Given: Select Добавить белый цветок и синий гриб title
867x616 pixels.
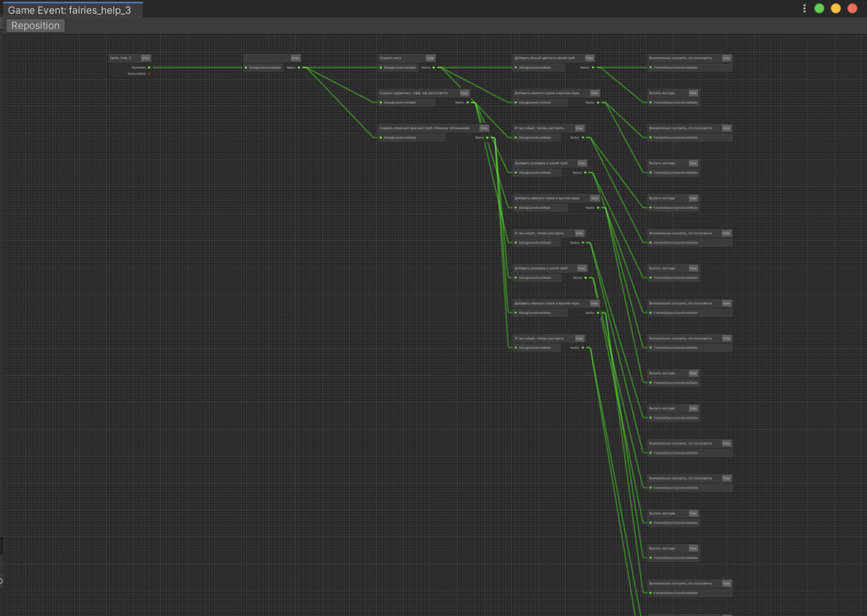Looking at the screenshot, I should [545, 58].
